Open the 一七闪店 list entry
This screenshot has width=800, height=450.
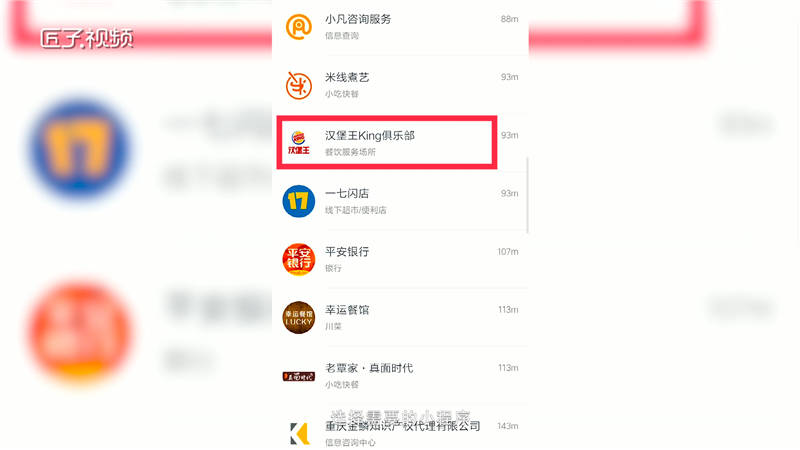401,201
